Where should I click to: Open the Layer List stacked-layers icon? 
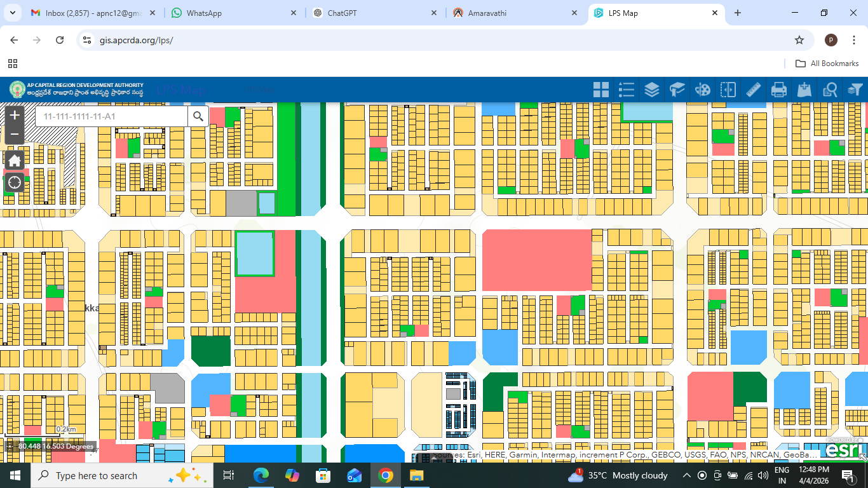[652, 90]
